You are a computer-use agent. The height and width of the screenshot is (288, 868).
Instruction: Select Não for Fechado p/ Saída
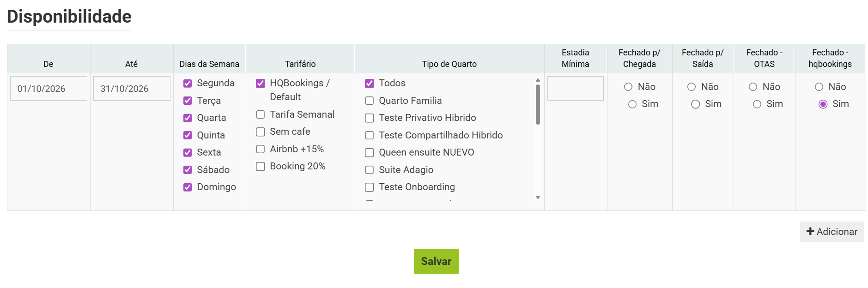(692, 87)
